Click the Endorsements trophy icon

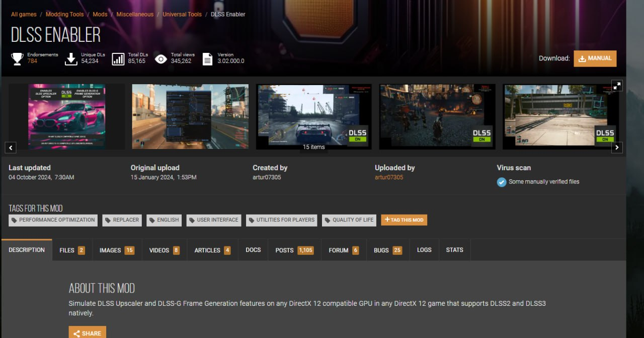[x=17, y=59]
